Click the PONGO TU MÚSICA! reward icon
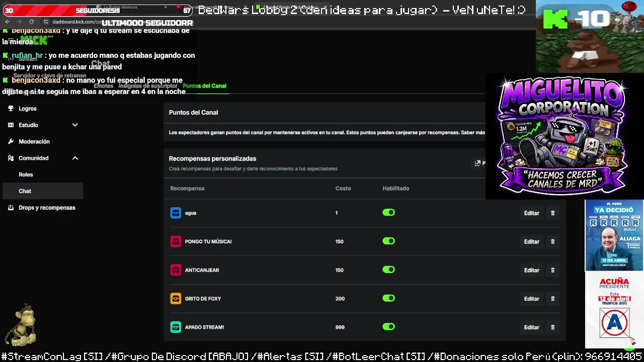644x362 pixels. pyautogui.click(x=176, y=242)
